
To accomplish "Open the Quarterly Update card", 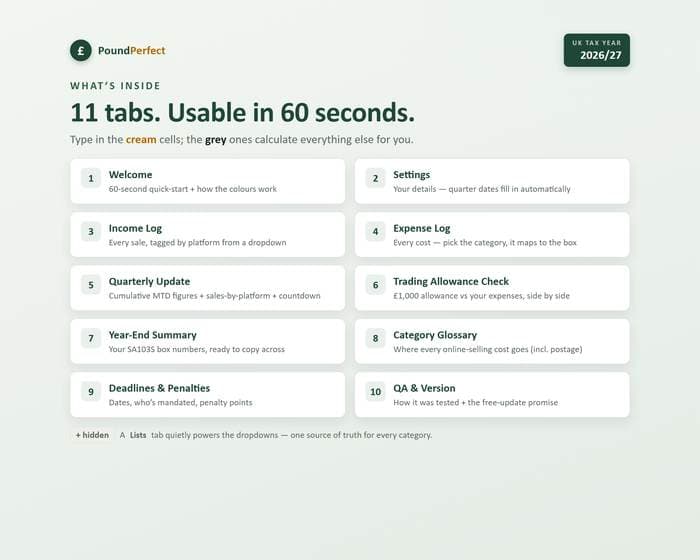I will [x=208, y=288].
